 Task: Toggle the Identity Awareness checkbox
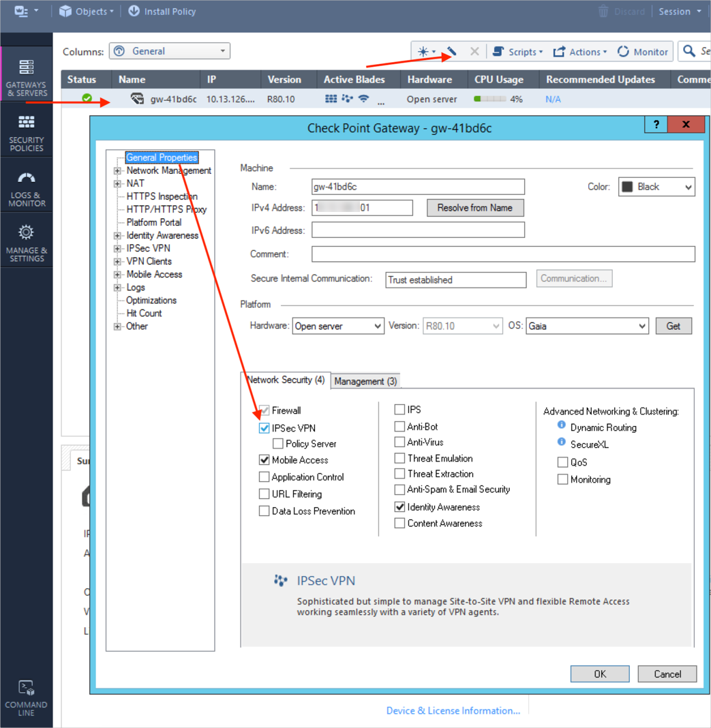point(399,507)
